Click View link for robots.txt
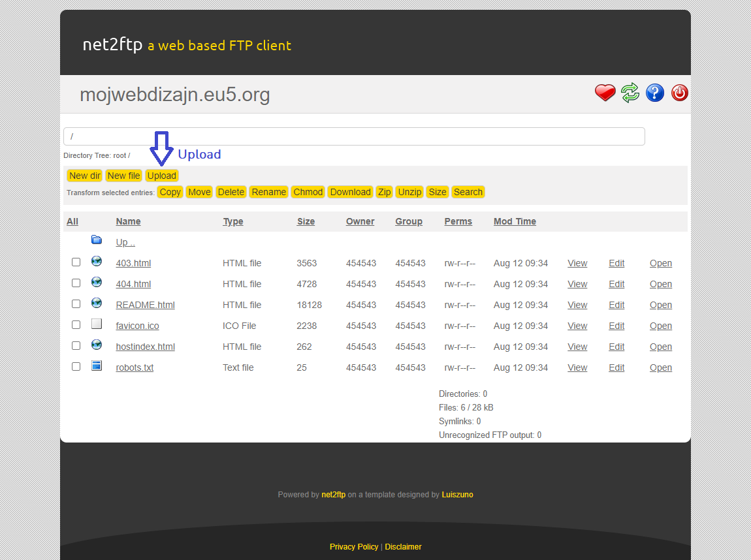751x560 pixels. [577, 367]
